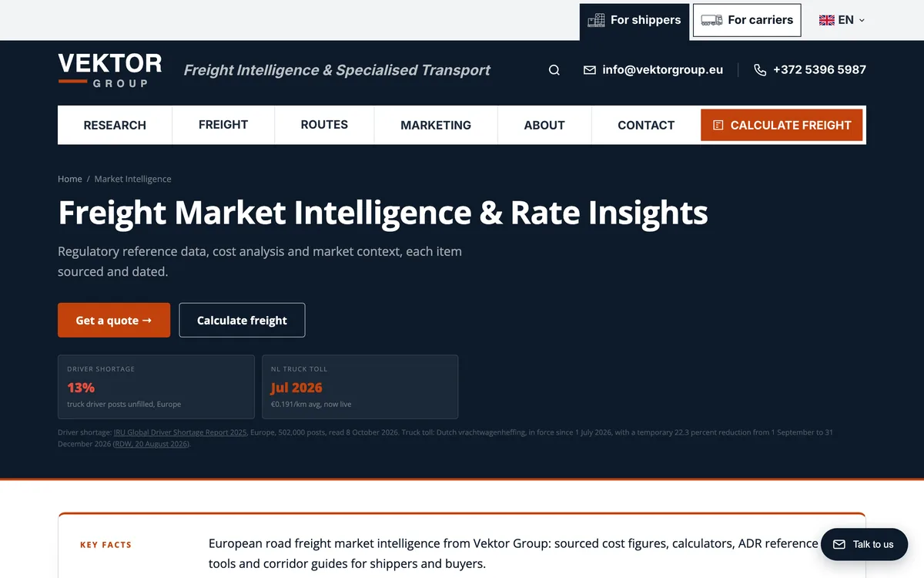Viewport: 924px width, 578px height.
Task: Click the calculator icon in Calculate Freight
Action: 718,125
